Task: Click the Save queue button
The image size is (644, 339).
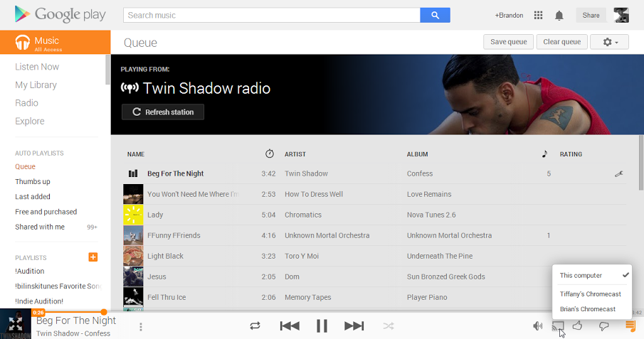Action: point(508,42)
